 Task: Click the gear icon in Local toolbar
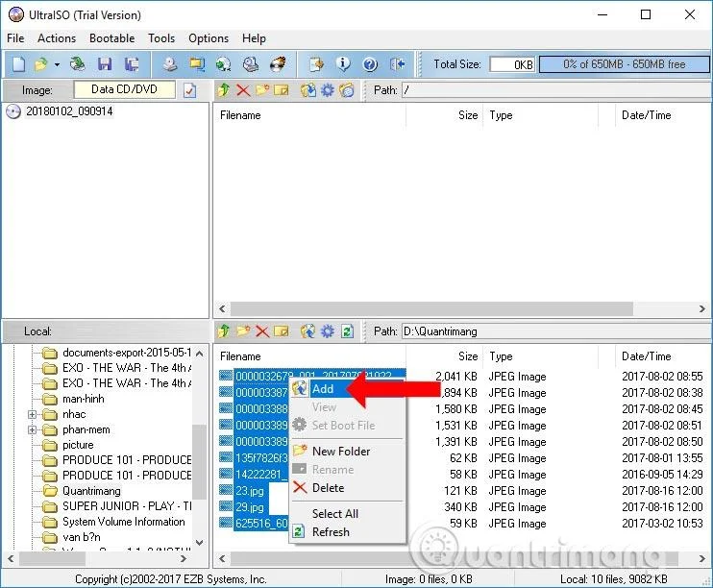click(x=328, y=331)
